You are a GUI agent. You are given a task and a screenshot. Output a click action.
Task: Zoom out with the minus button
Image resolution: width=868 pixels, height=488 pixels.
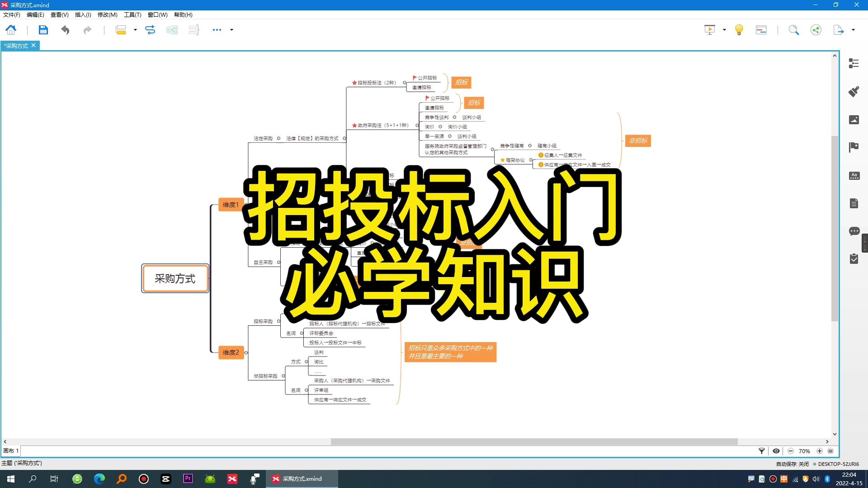tap(791, 451)
